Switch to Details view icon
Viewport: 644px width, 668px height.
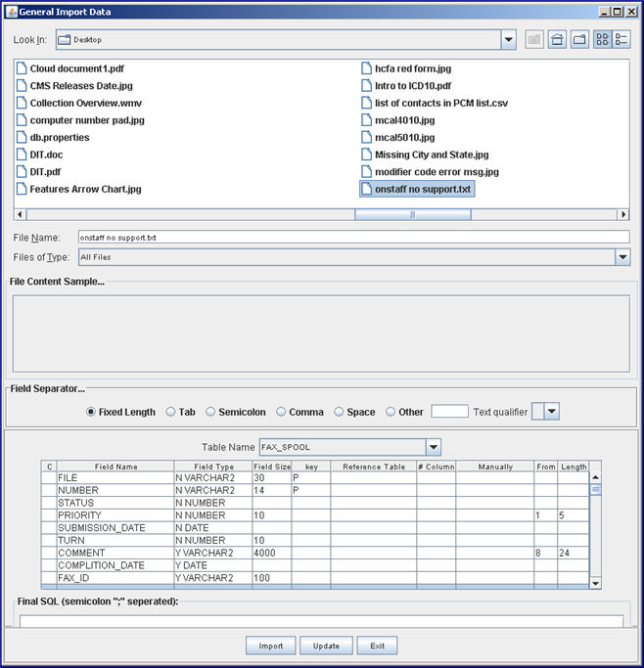tap(621, 40)
